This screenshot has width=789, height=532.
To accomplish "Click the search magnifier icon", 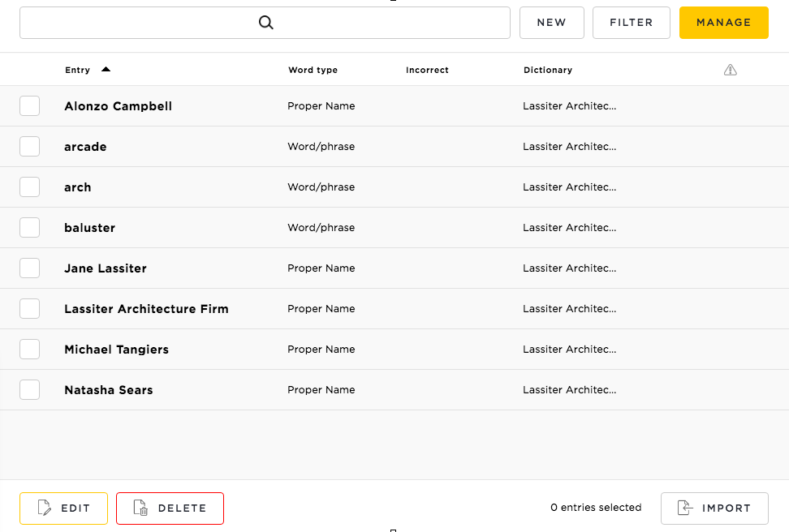I will coord(265,22).
